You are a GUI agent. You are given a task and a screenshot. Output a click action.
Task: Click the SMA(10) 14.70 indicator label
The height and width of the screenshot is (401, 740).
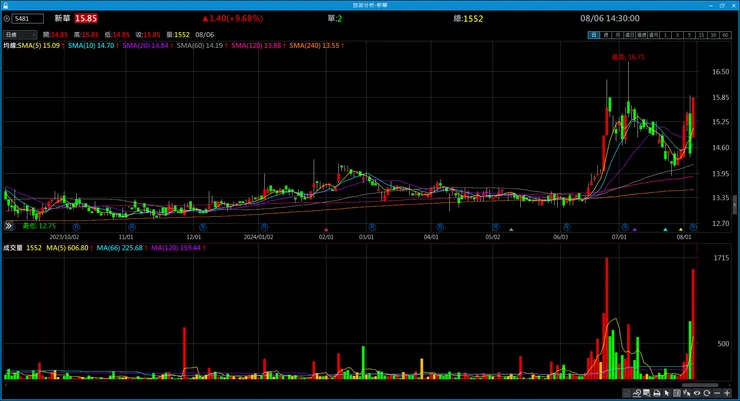(91, 46)
